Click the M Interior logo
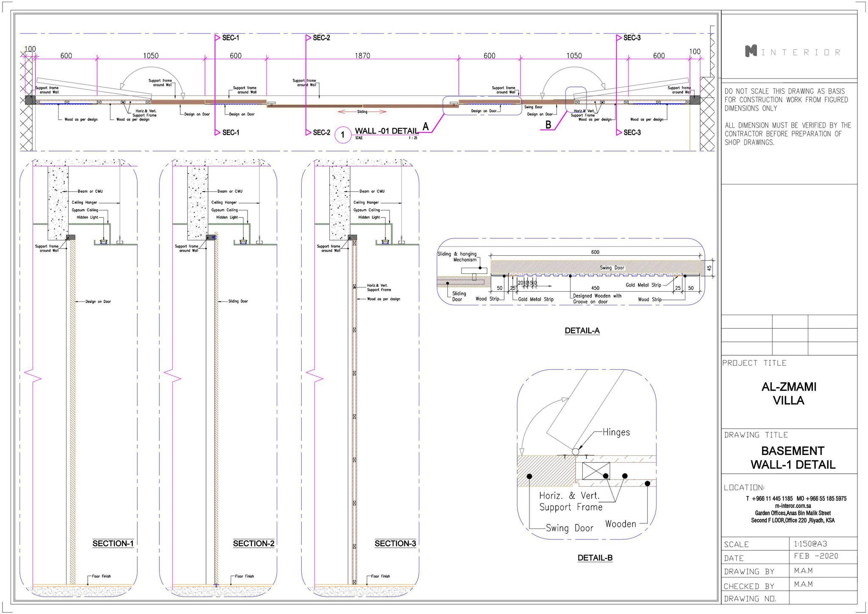Image resolution: width=868 pixels, height=614 pixels. (792, 52)
